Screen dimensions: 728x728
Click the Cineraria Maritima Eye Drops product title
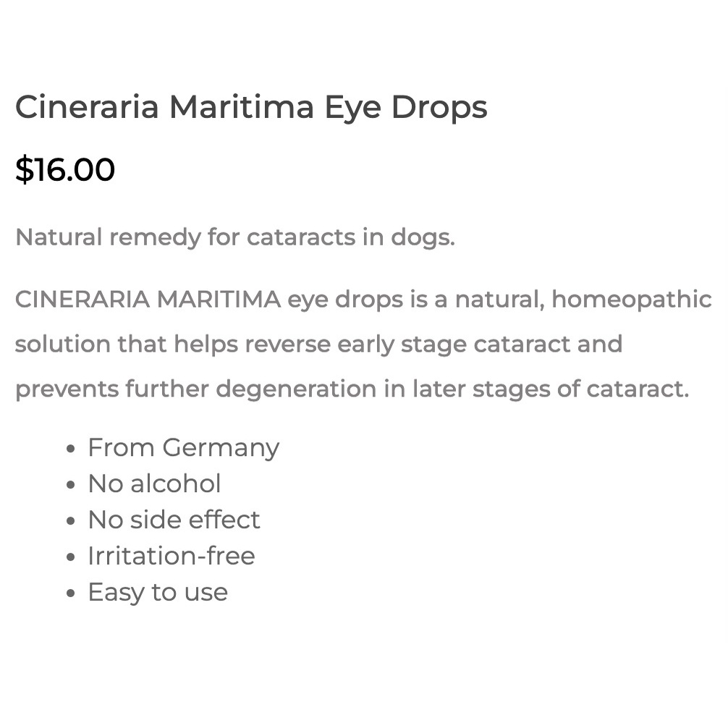click(x=250, y=107)
